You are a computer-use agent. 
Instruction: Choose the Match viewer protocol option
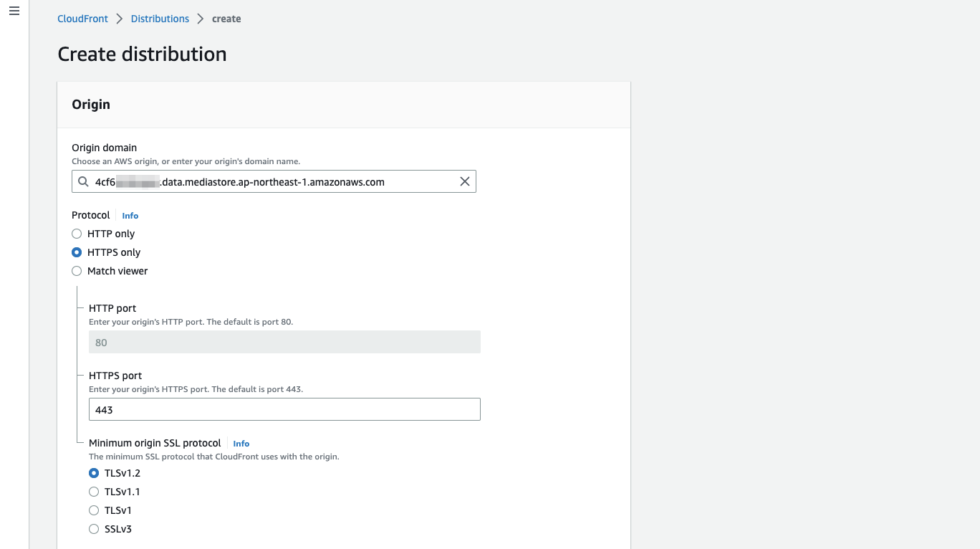coord(77,271)
